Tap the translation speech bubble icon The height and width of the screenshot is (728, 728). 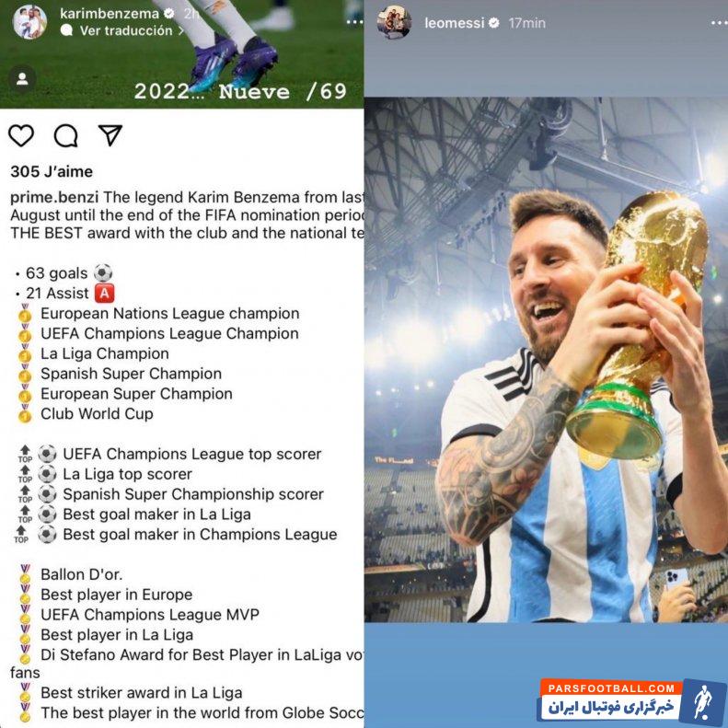(67, 30)
